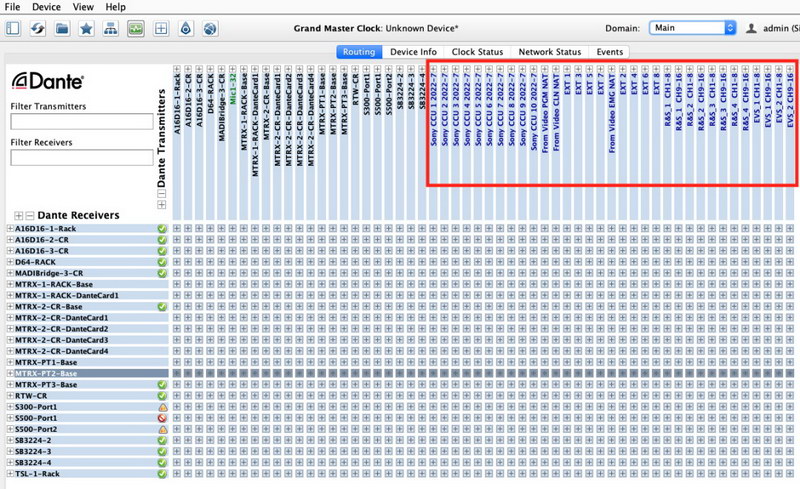Viewport: 800px width, 489px height.
Task: Switch to the Events tab
Action: click(609, 52)
